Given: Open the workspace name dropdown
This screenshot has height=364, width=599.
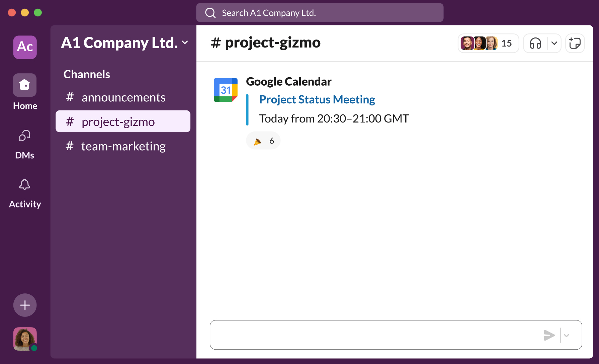Looking at the screenshot, I should click(185, 43).
